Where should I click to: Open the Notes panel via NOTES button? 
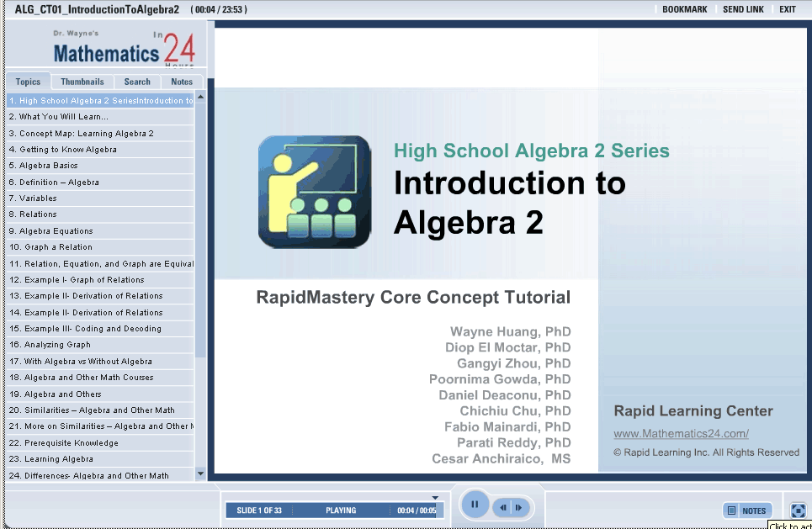click(747, 510)
